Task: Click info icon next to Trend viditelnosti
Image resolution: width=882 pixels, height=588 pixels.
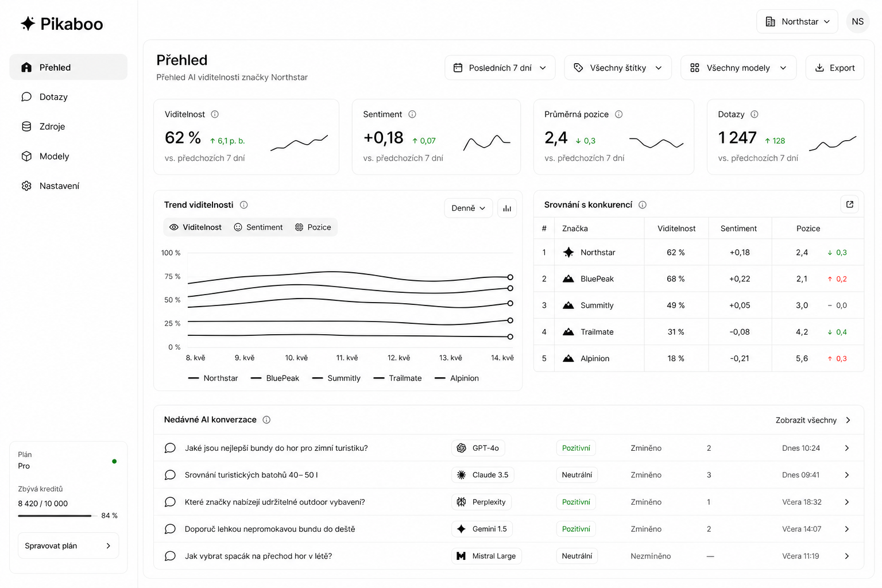Action: coord(243,205)
